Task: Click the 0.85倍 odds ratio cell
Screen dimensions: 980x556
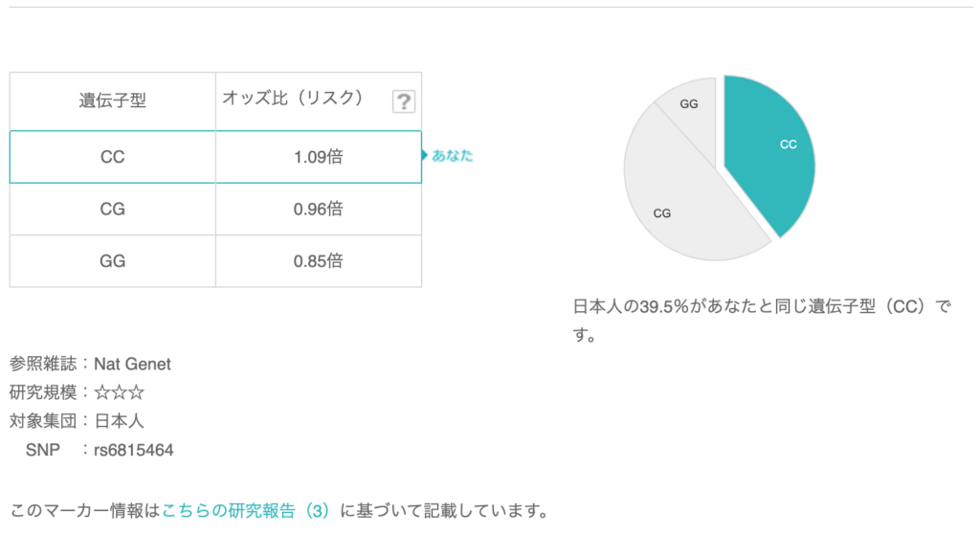Action: (318, 260)
